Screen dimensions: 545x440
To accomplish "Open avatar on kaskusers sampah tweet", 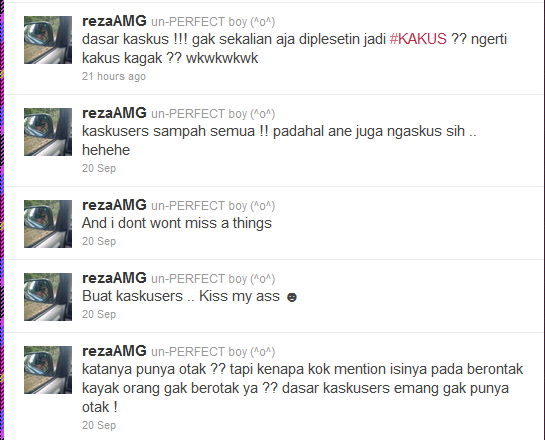I will tap(48, 132).
